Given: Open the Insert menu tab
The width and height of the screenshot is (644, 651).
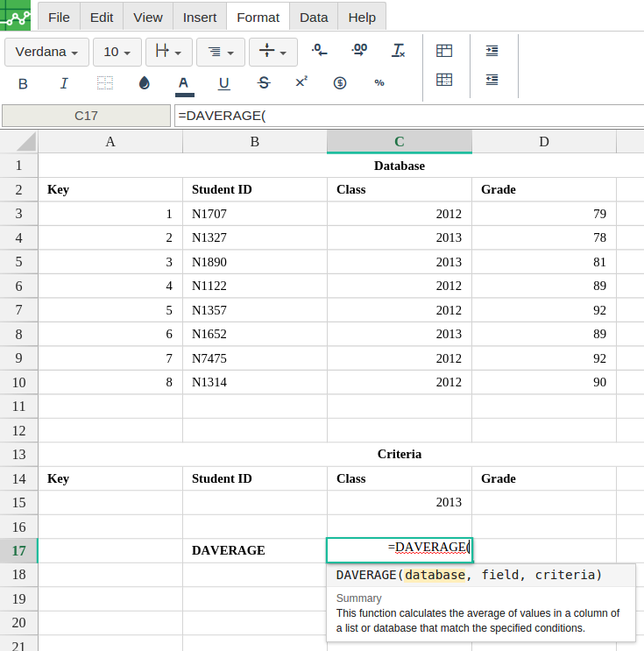Looking at the screenshot, I should tap(200, 17).
